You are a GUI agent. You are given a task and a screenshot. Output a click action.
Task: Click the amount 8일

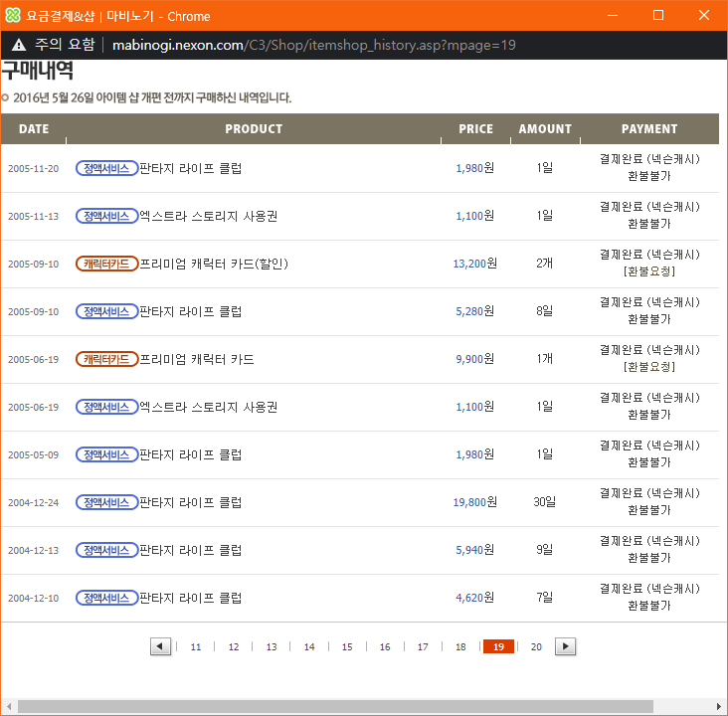coord(545,311)
